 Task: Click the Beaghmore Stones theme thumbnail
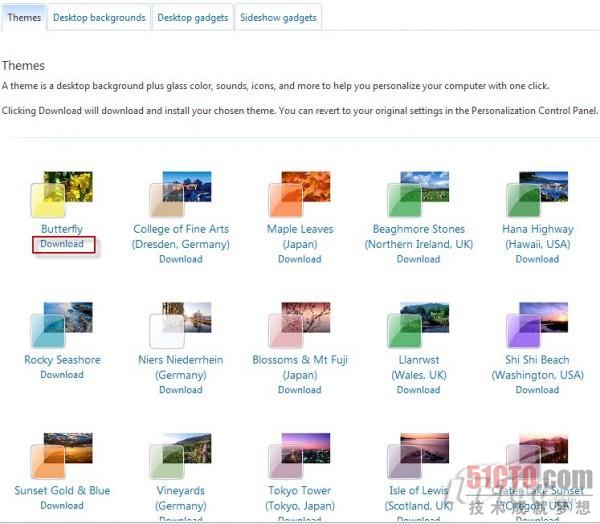[x=418, y=194]
